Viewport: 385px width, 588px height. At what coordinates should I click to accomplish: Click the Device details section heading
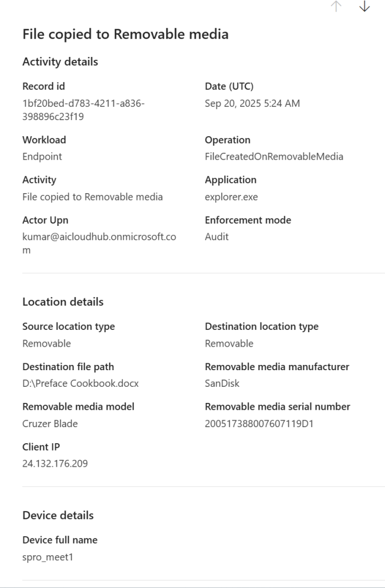[58, 515]
